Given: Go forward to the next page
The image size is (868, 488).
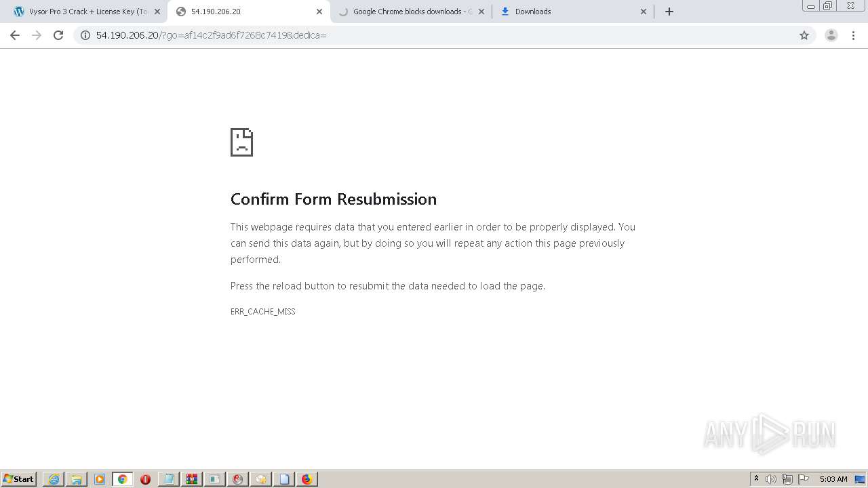Looking at the screenshot, I should [37, 35].
